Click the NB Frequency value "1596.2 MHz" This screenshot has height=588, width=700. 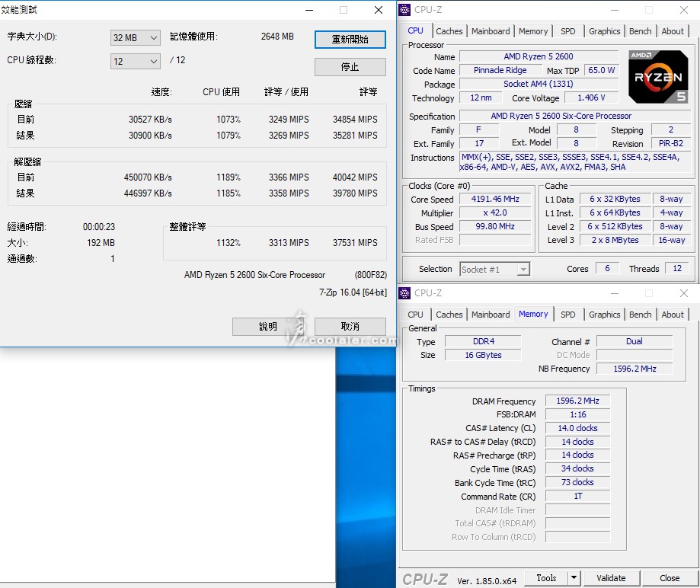634,369
